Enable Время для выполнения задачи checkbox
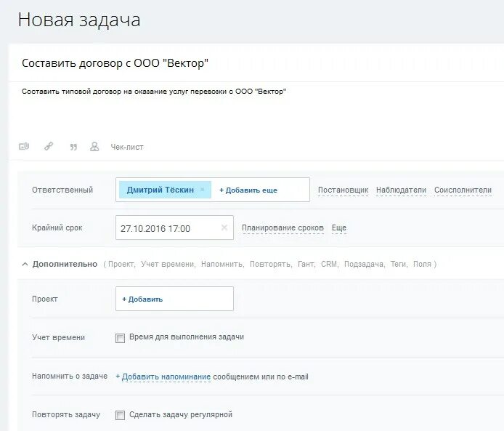The image size is (504, 431). (x=120, y=338)
